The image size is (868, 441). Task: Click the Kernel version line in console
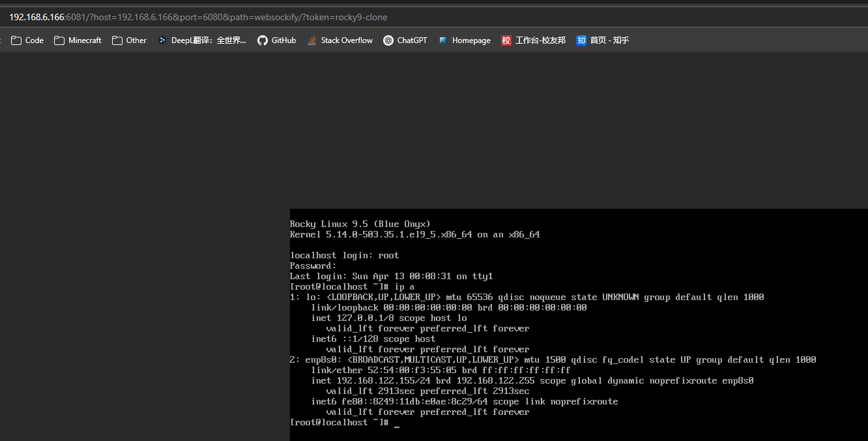(414, 234)
